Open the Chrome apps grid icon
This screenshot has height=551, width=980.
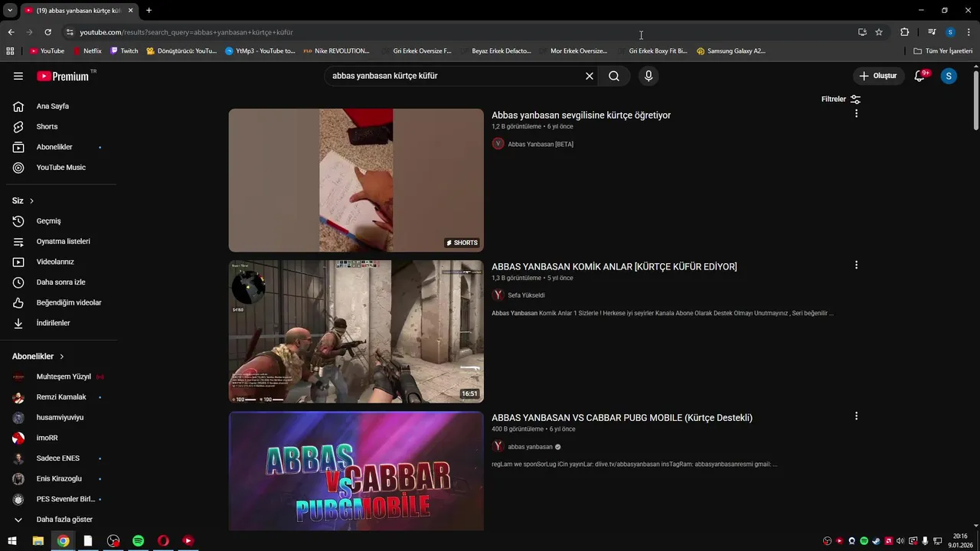(10, 51)
